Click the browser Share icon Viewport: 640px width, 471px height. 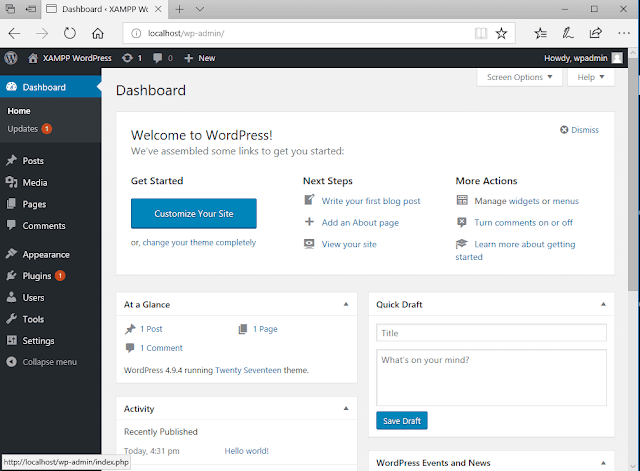(x=596, y=33)
